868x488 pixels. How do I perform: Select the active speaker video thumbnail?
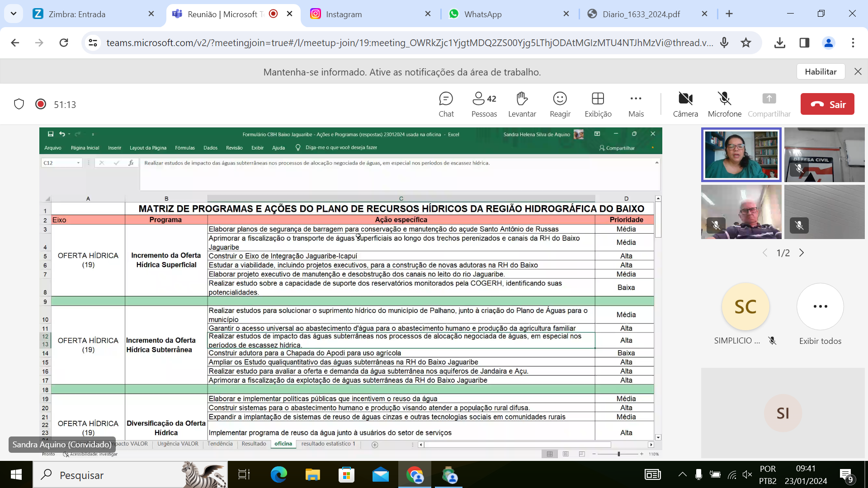pyautogui.click(x=741, y=155)
